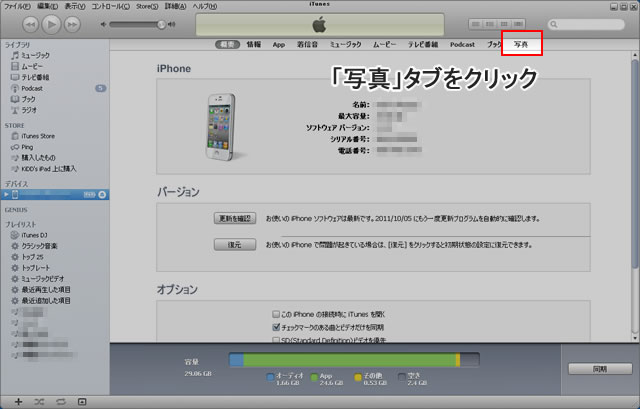
Task: Open the ヘルプ menu
Action: coord(205,6)
